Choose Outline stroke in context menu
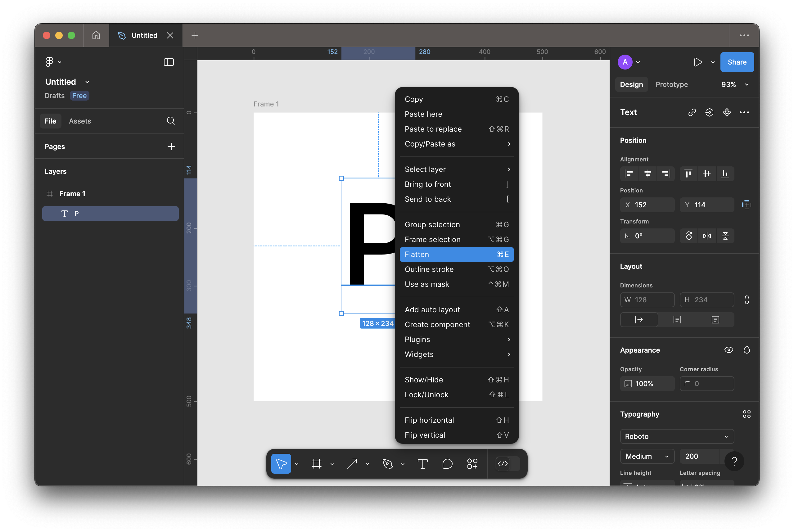794x532 pixels. (x=457, y=269)
